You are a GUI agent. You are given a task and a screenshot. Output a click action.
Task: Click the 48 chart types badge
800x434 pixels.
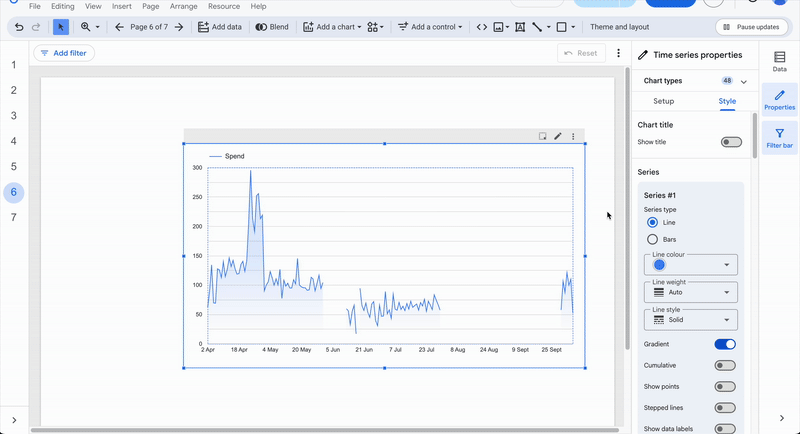click(727, 81)
